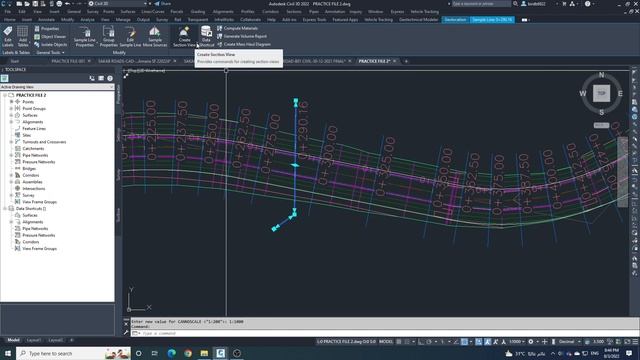Toggle object snap in status bar
The height and width of the screenshot is (360, 640).
(464, 342)
